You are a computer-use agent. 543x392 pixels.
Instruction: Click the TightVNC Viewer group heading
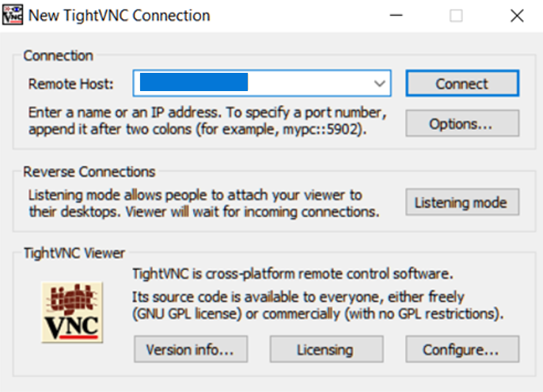coord(74,253)
